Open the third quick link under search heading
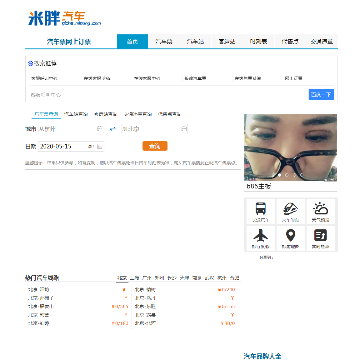Viewport: 360px width, 360px height. tap(147, 78)
